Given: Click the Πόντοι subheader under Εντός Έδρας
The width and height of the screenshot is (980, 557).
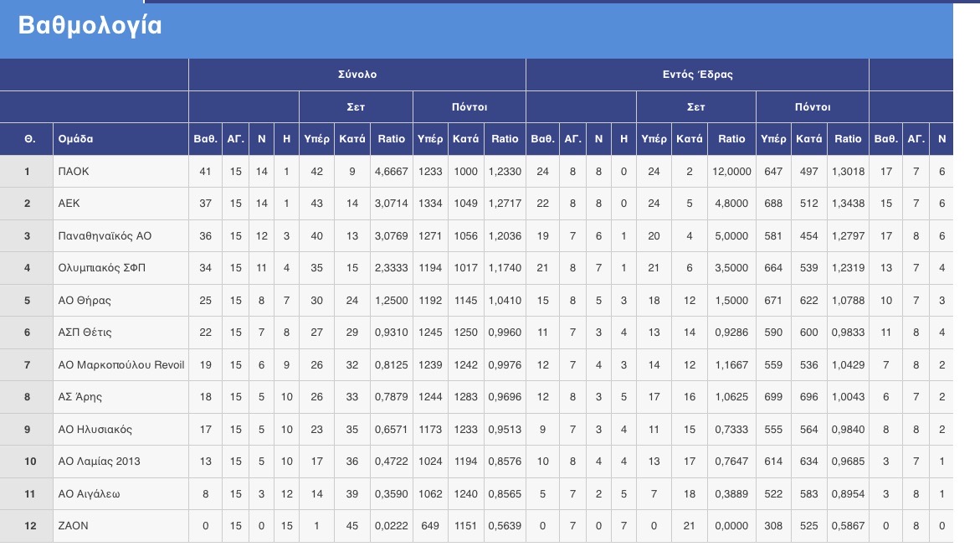Looking at the screenshot, I should [813, 107].
